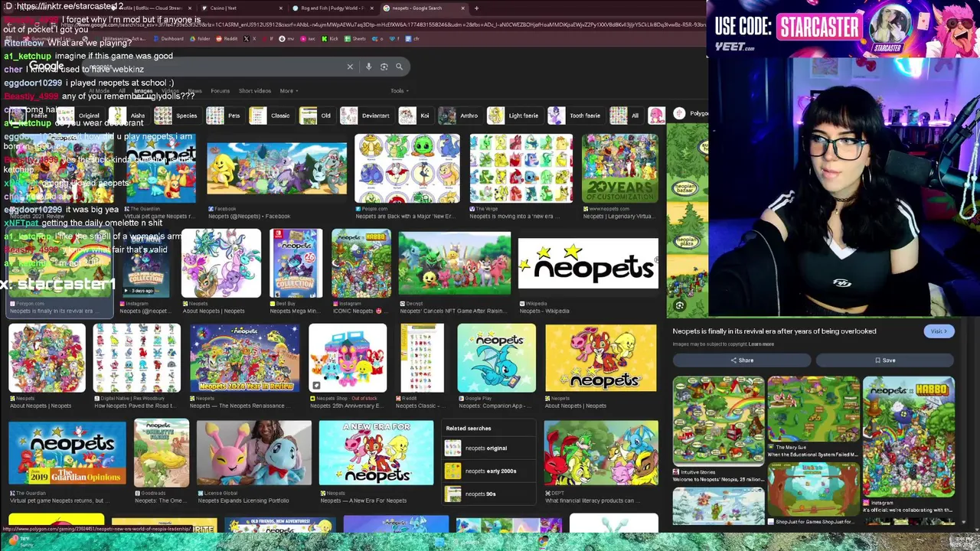Open The Mary Sue related map image

pos(814,409)
